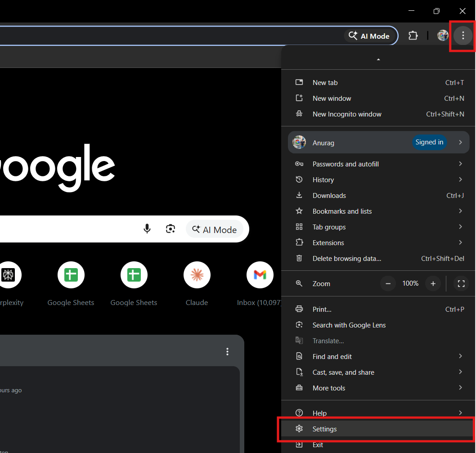Open Settings from the Chrome menu

click(x=324, y=429)
